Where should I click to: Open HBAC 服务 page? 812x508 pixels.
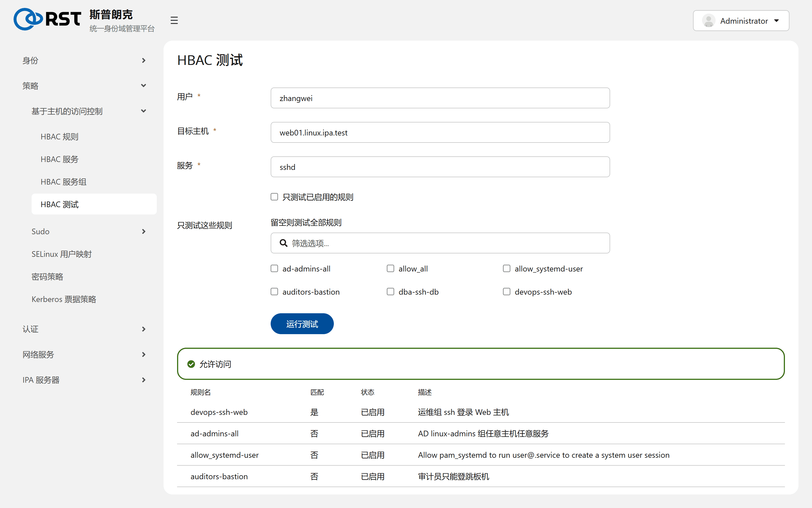pyautogui.click(x=94, y=159)
